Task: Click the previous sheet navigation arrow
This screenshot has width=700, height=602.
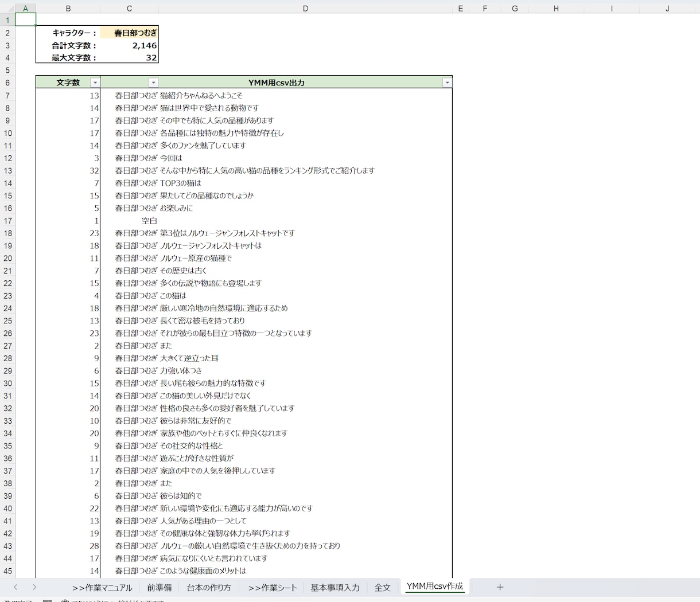Action: [15, 587]
